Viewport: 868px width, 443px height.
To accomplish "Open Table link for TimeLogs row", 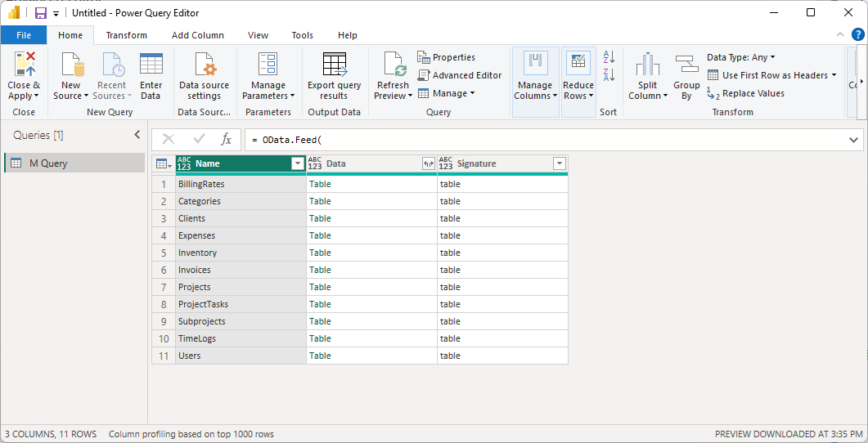I will [x=320, y=338].
